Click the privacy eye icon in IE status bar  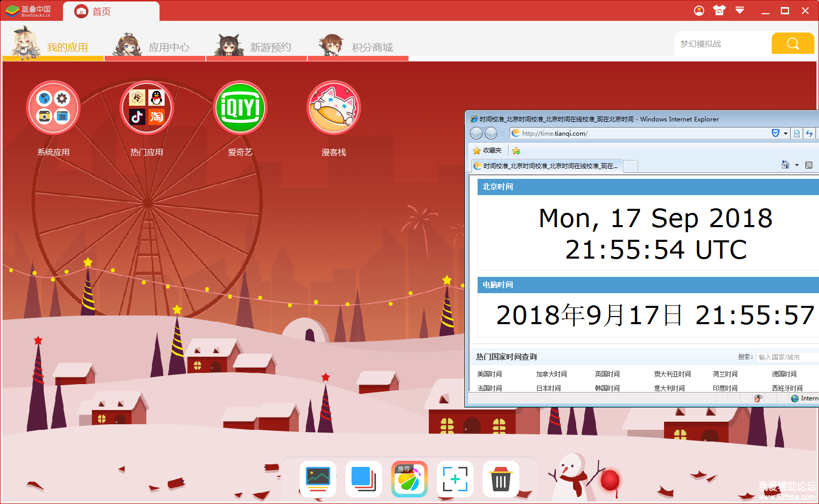pyautogui.click(x=759, y=399)
